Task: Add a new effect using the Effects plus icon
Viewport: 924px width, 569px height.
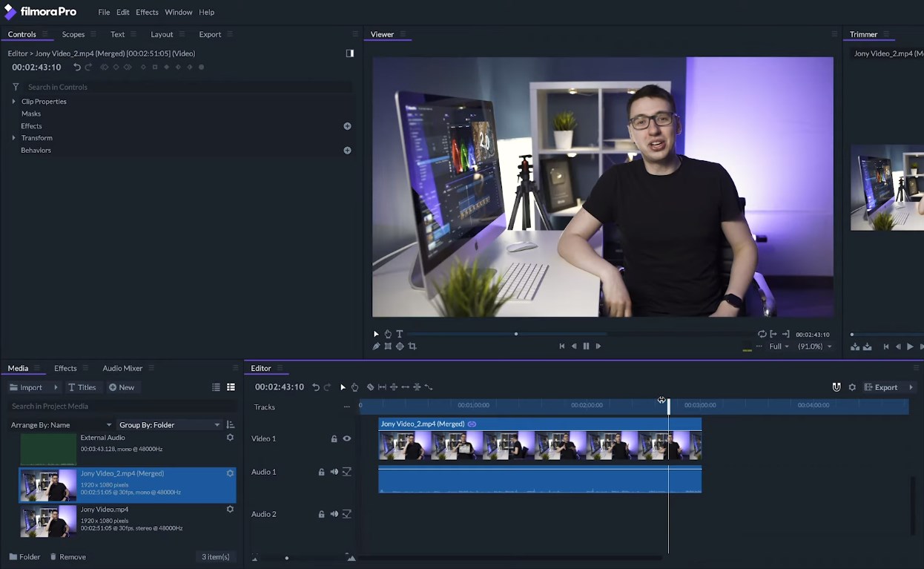Action: click(347, 126)
